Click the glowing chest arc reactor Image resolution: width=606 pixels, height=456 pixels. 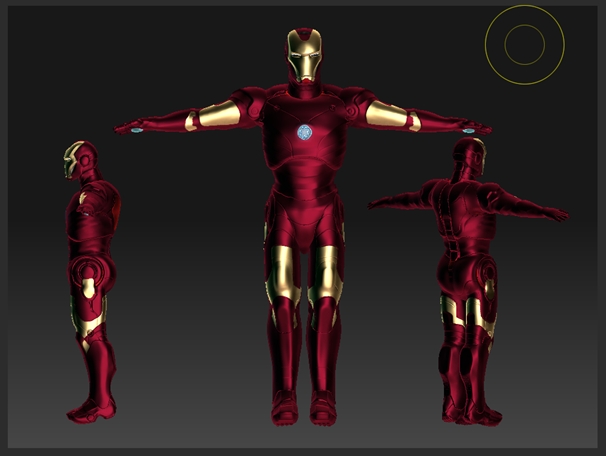pos(305,133)
